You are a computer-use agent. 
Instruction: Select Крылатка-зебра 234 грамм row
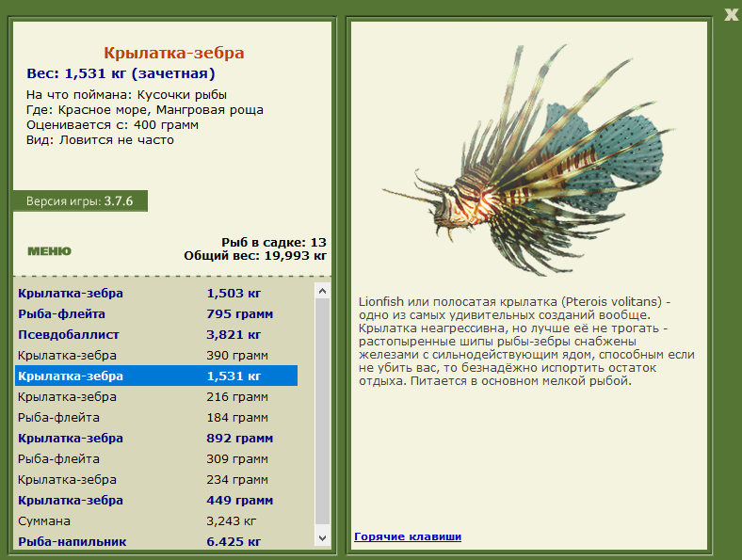156,480
